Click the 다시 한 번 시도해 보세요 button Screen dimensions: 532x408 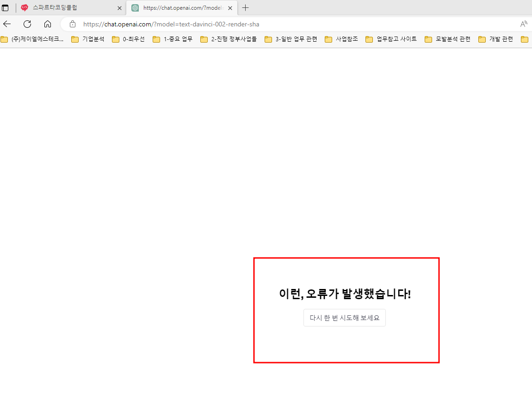[x=344, y=318]
